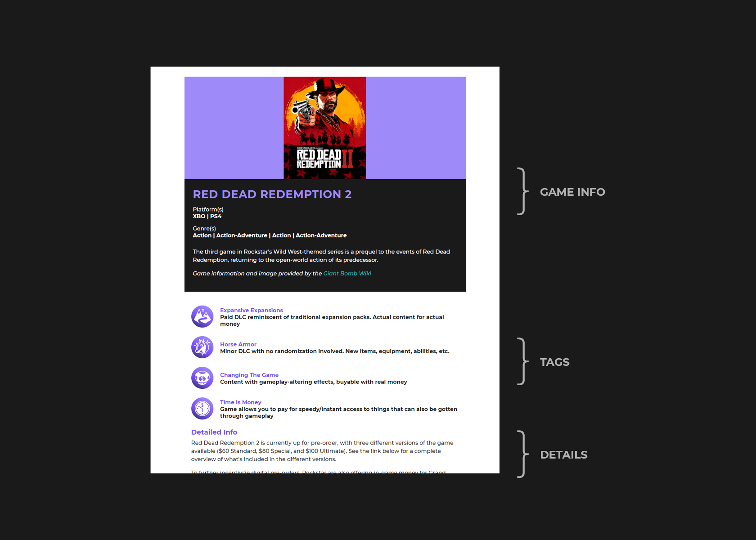Click the 'Paid DLC reminiscent' description text
This screenshot has width=756, height=540.
click(x=332, y=320)
